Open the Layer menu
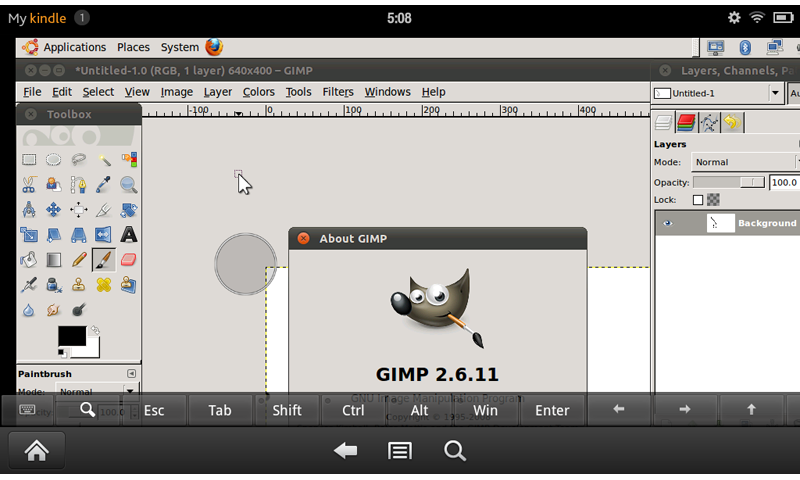 [x=218, y=92]
